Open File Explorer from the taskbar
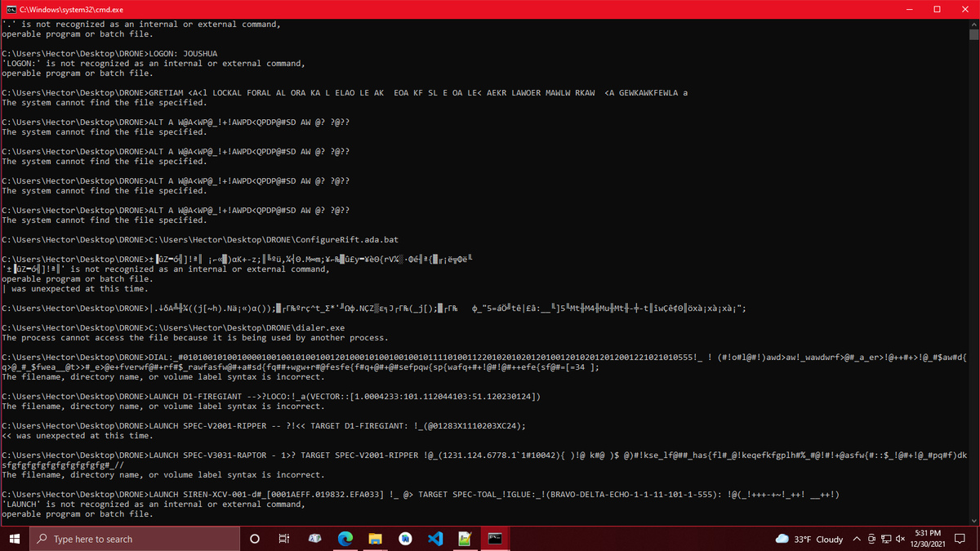 tap(375, 539)
